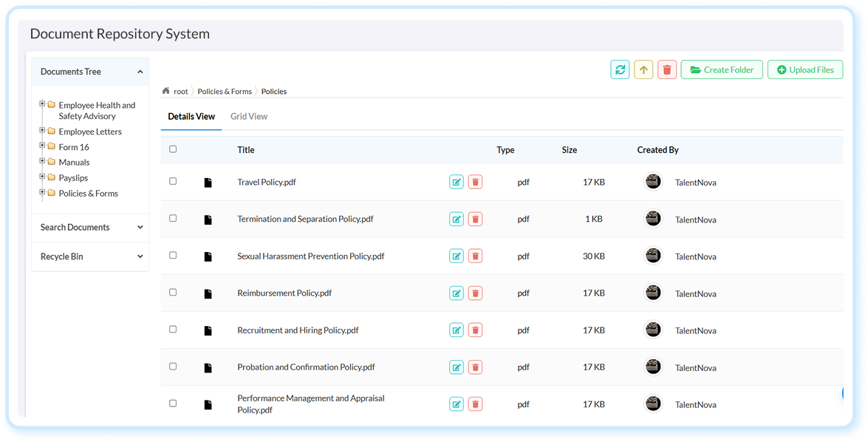Viewport: 868px width, 442px height.
Task: Go to root in the breadcrumb
Action: tap(181, 92)
